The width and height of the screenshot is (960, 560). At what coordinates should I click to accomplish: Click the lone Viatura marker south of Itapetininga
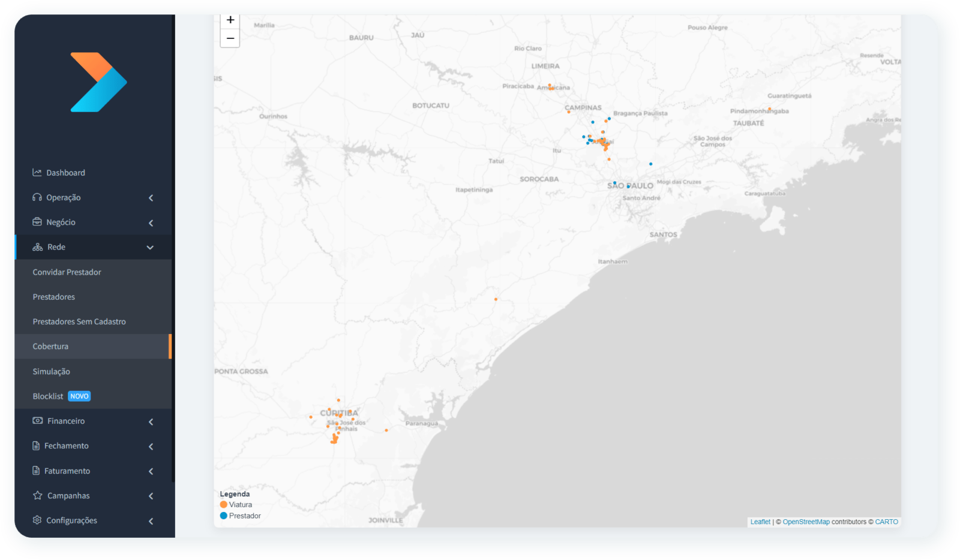pos(496,299)
